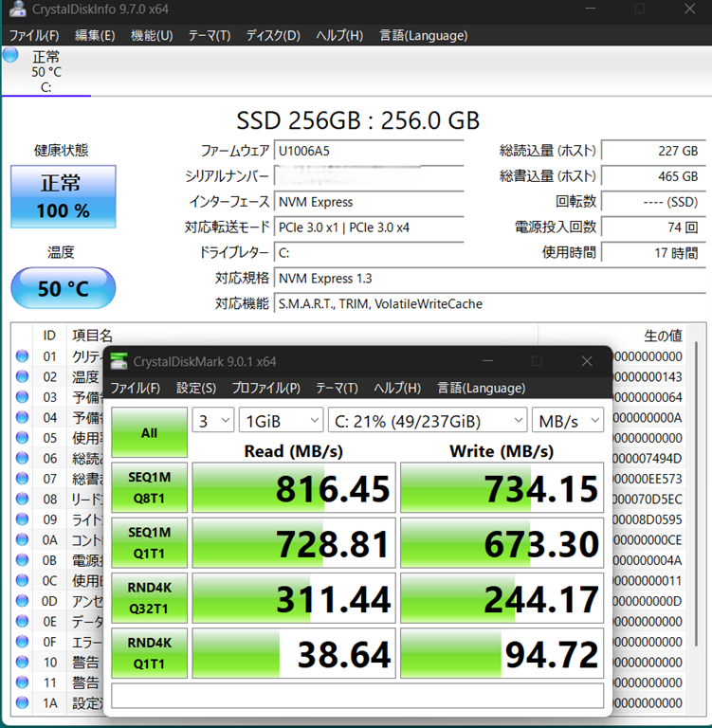Click the green All benchmark button
712x728 pixels.
tap(149, 432)
